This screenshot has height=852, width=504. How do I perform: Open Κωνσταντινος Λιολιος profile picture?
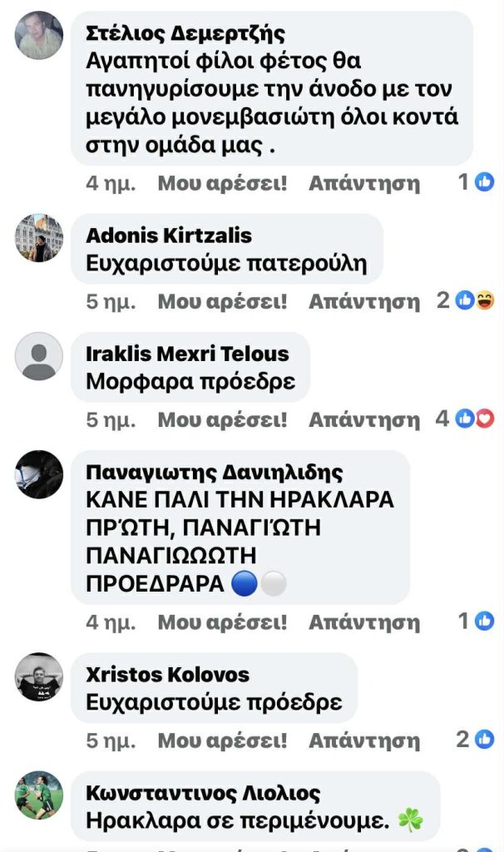pyautogui.click(x=38, y=795)
